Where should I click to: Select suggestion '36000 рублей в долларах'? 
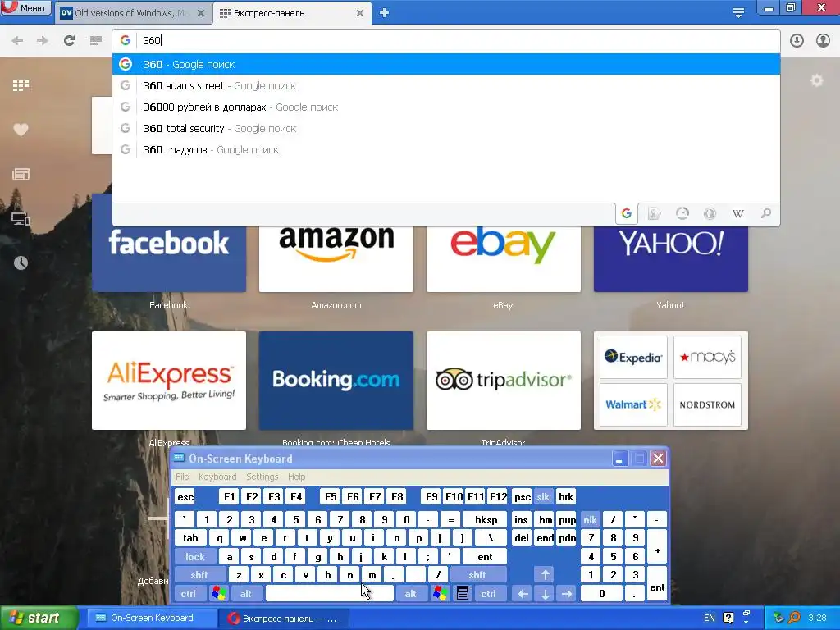445,107
